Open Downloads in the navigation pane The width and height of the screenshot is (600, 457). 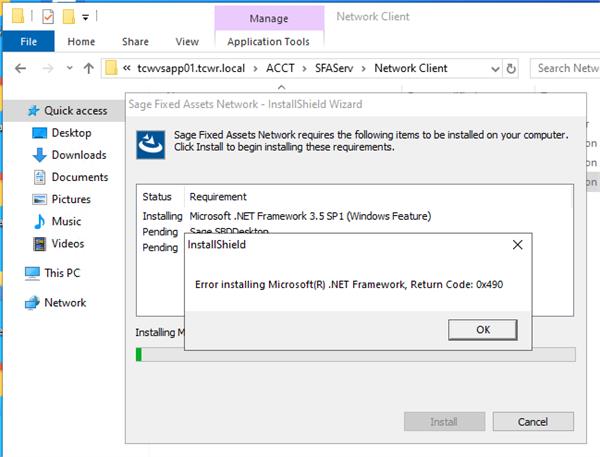79,155
